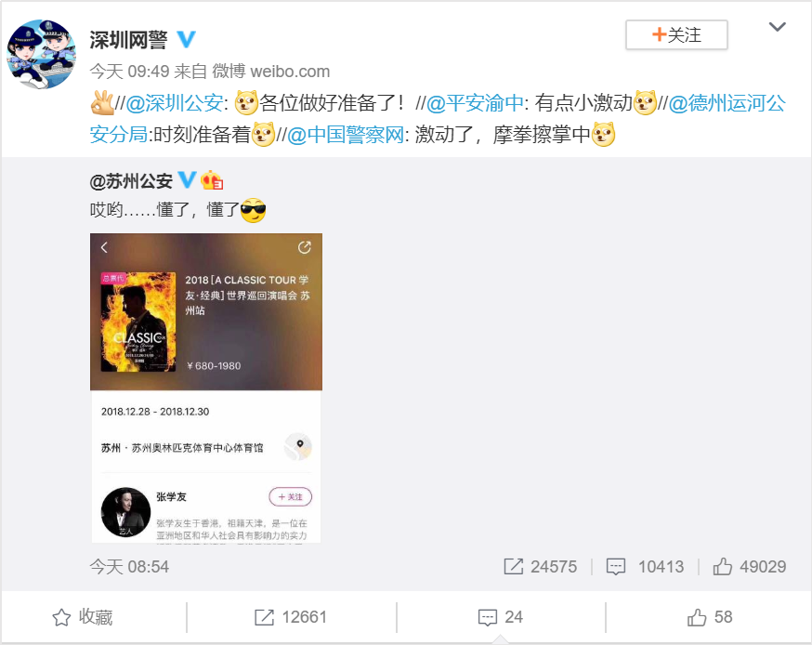Screen dimensions: 812x645
Task: Click the blue verified V badge beside 深圳网警
Action: [x=187, y=39]
